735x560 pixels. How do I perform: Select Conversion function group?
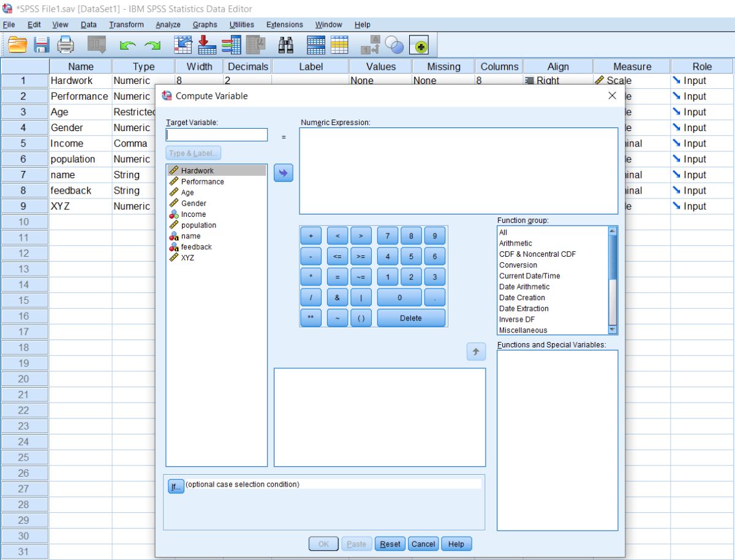pyautogui.click(x=553, y=265)
